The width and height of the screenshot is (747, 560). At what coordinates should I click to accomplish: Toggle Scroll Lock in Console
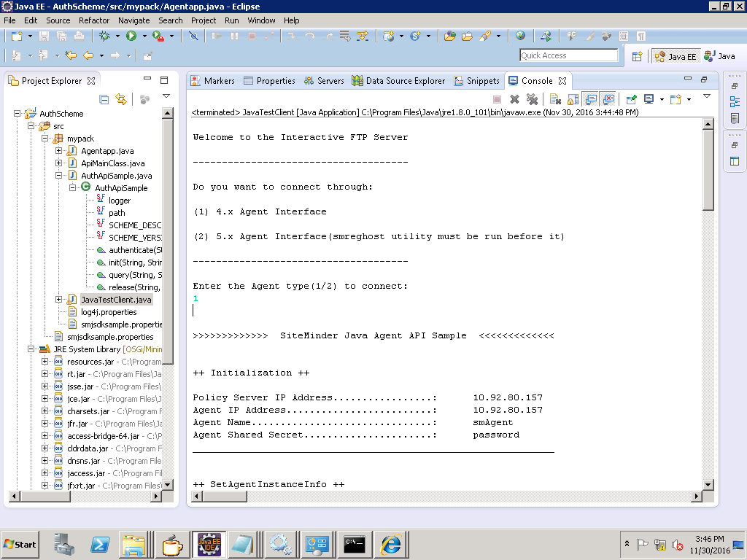click(x=573, y=99)
